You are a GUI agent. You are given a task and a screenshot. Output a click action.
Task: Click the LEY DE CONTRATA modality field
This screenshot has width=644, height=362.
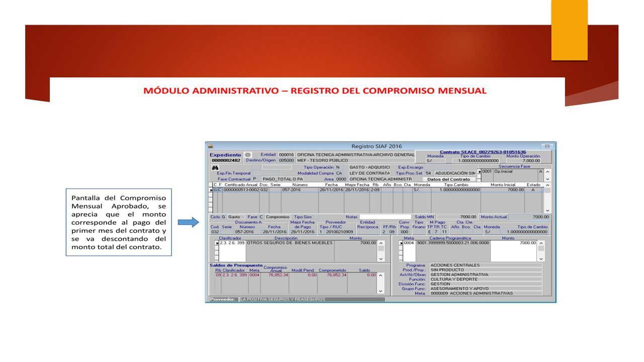[x=369, y=173]
